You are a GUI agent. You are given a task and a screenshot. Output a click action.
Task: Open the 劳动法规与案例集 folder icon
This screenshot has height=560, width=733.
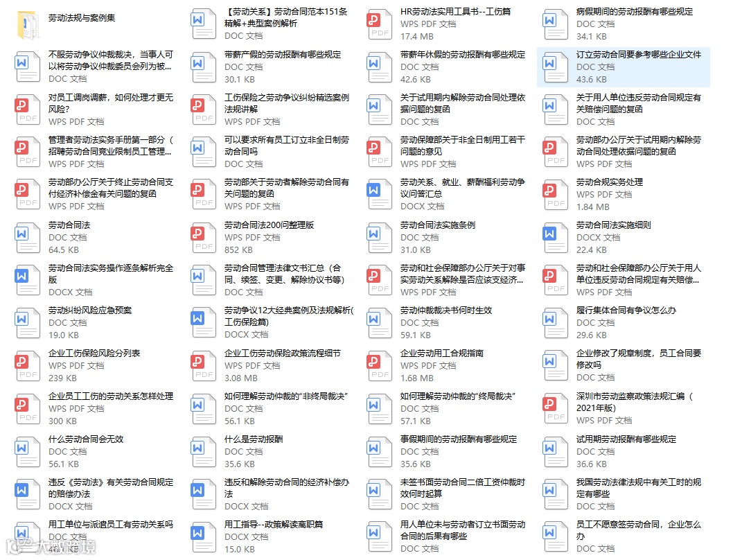(28, 24)
